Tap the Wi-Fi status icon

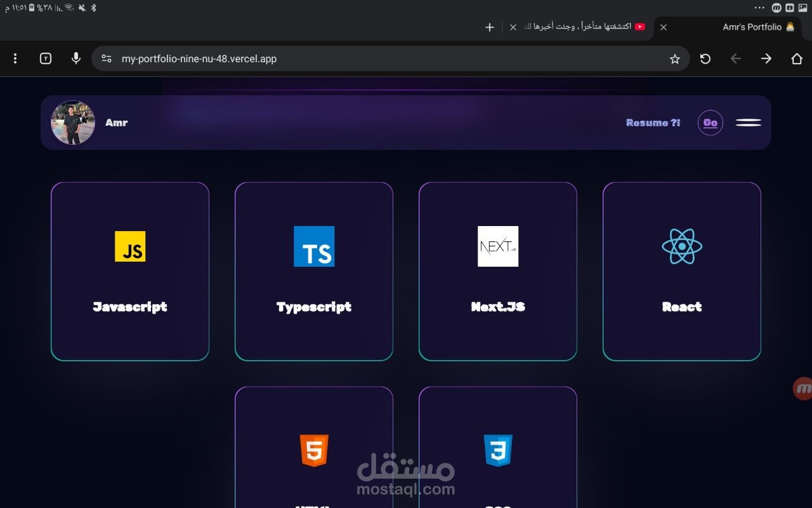coord(69,8)
